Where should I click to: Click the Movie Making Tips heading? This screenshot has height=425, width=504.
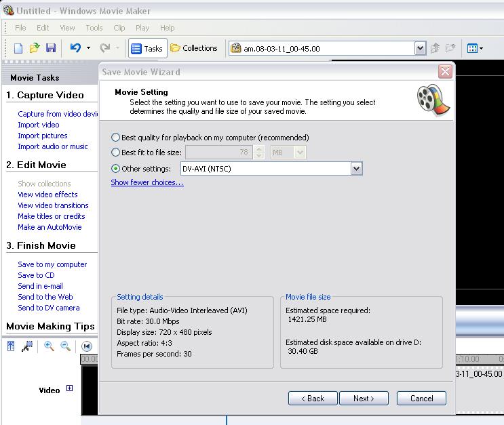pyautogui.click(x=50, y=326)
